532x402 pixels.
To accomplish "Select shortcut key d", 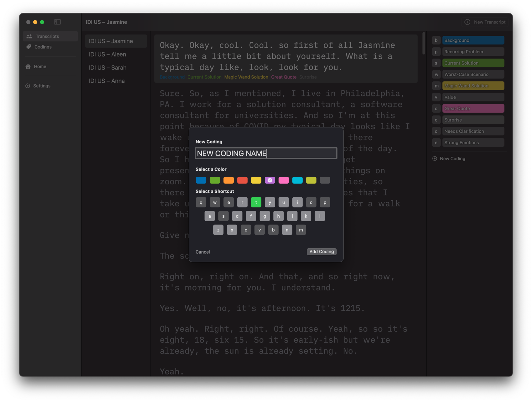I will pos(237,216).
